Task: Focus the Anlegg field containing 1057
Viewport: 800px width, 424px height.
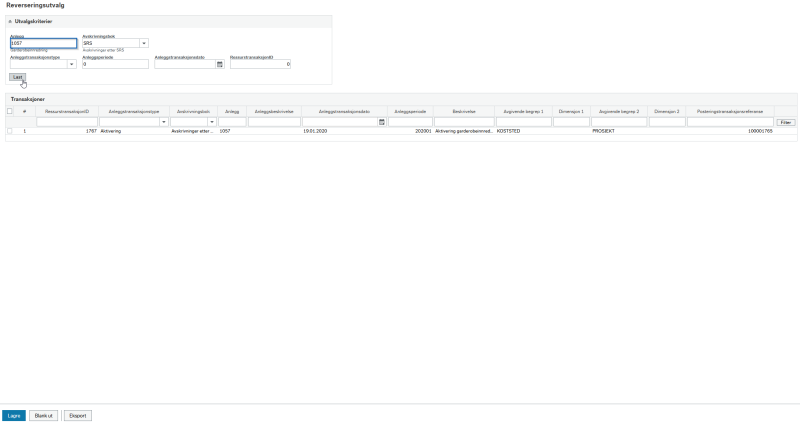Action: [43, 43]
